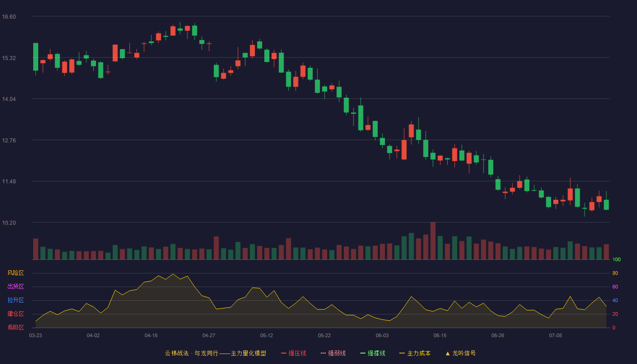Toggle the 强撑线 legend series
Image resolution: width=637 pixels, height=364 pixels.
373,353
